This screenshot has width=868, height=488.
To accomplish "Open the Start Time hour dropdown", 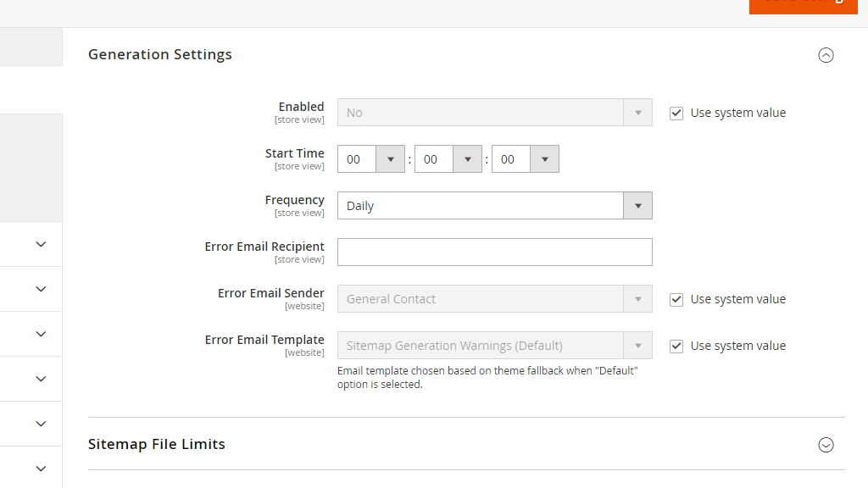I will coord(390,158).
